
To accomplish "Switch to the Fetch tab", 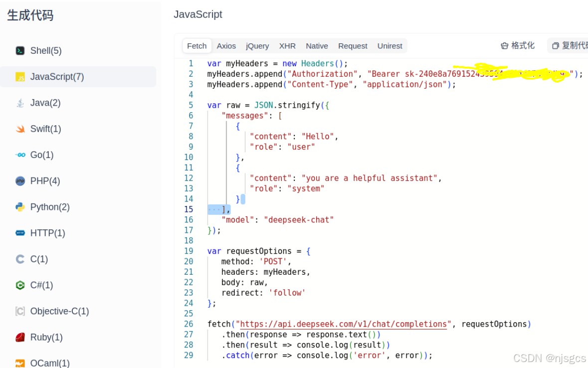I will click(197, 46).
